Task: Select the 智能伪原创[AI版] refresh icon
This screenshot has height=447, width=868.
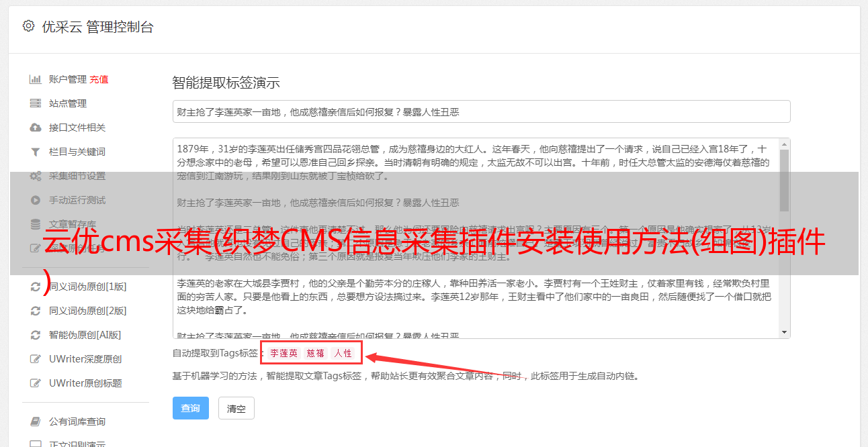Action: (36, 335)
